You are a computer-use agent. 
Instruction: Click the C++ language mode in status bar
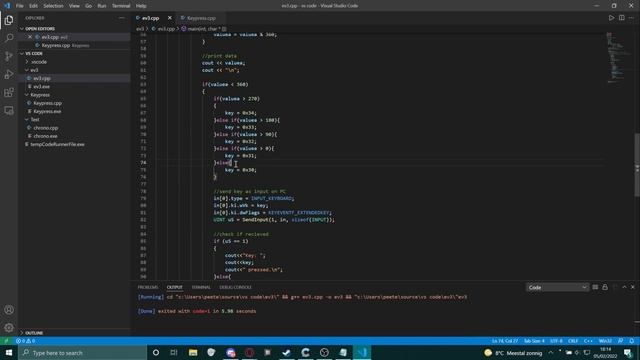pos(588,341)
